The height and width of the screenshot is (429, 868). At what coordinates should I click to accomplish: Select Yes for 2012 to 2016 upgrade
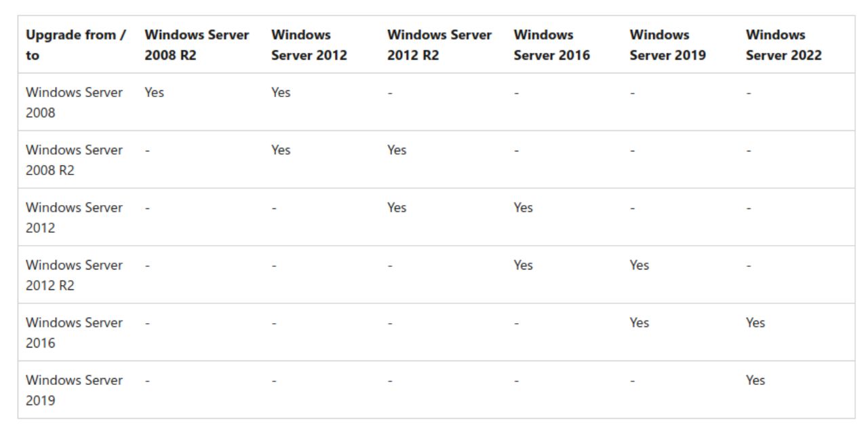pos(523,208)
